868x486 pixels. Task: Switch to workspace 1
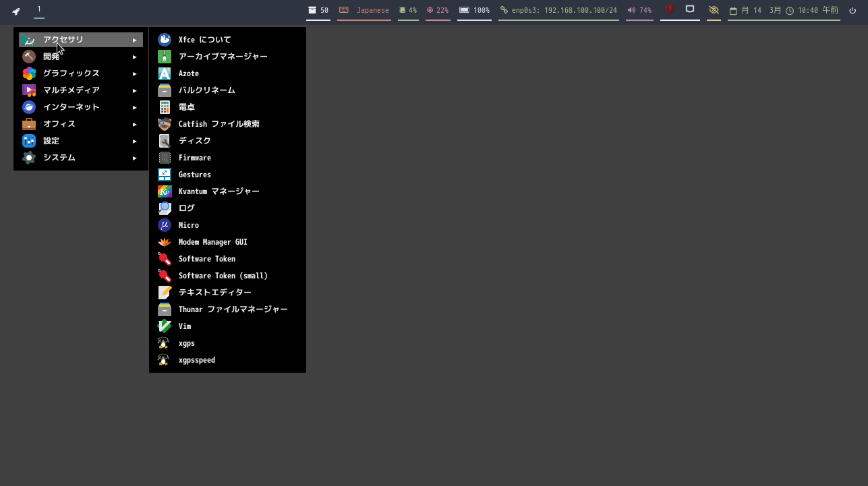[x=39, y=9]
